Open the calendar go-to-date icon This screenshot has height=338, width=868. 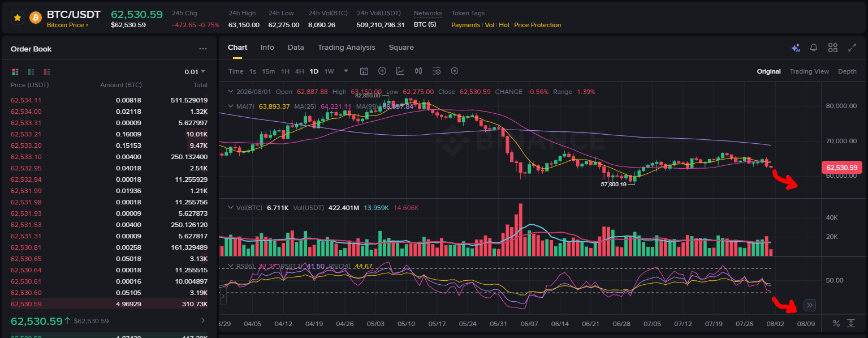364,71
